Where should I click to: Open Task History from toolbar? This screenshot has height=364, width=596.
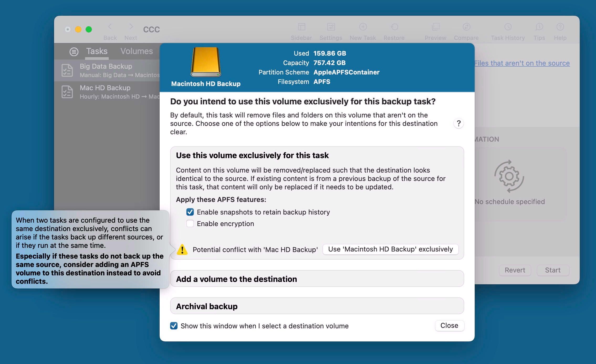(508, 27)
